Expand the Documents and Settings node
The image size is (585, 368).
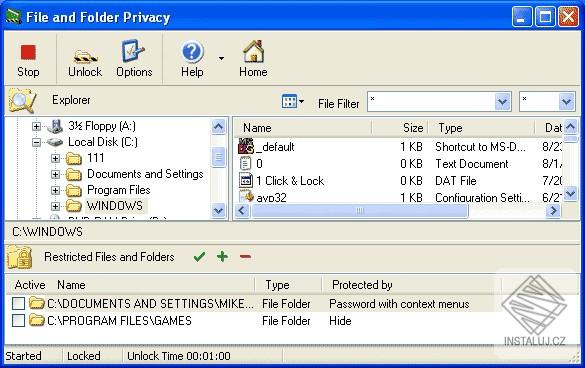55,174
